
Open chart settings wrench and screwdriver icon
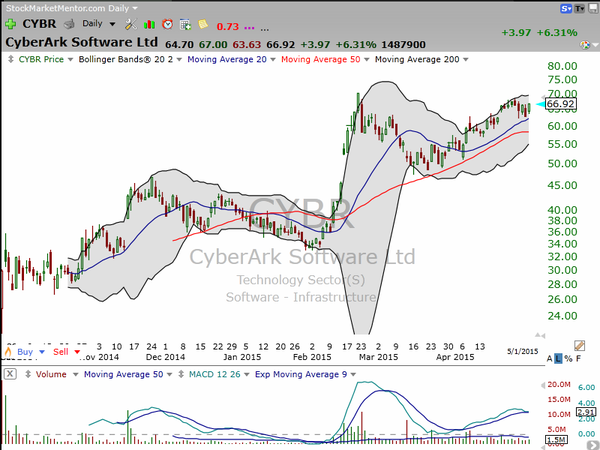pos(130,24)
